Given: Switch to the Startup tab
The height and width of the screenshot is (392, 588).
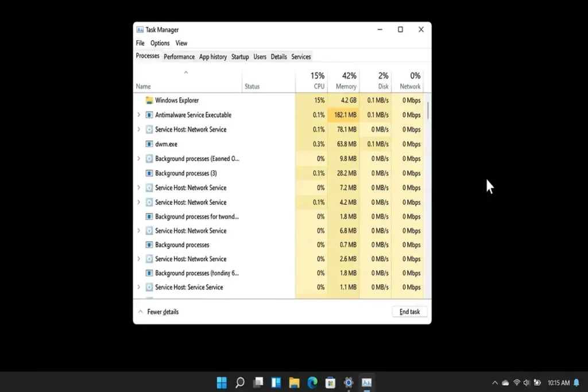Looking at the screenshot, I should click(240, 57).
